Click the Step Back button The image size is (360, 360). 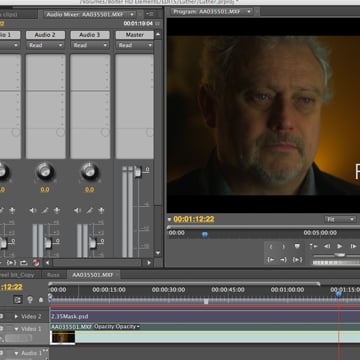[x=327, y=246]
